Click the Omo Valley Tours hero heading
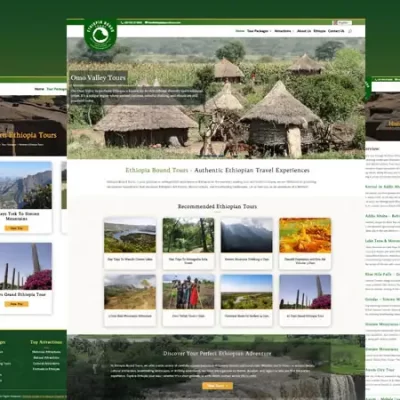Screen dimensions: 400x400 [x=98, y=78]
